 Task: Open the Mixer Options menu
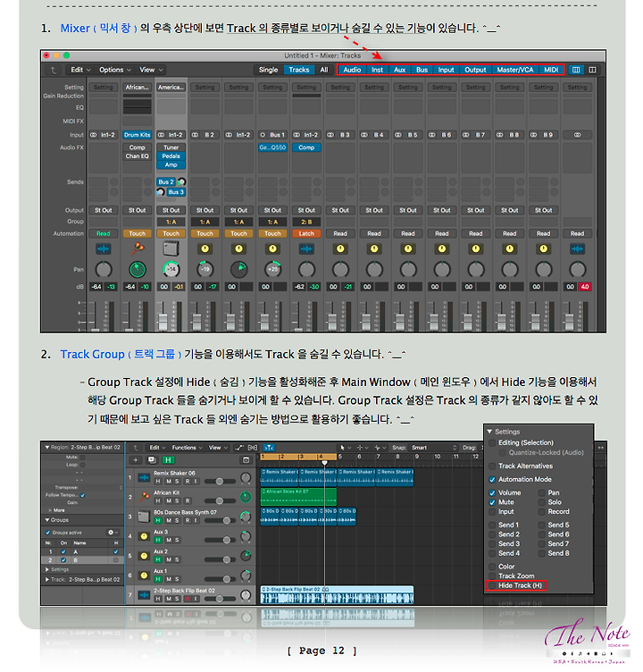click(x=115, y=70)
